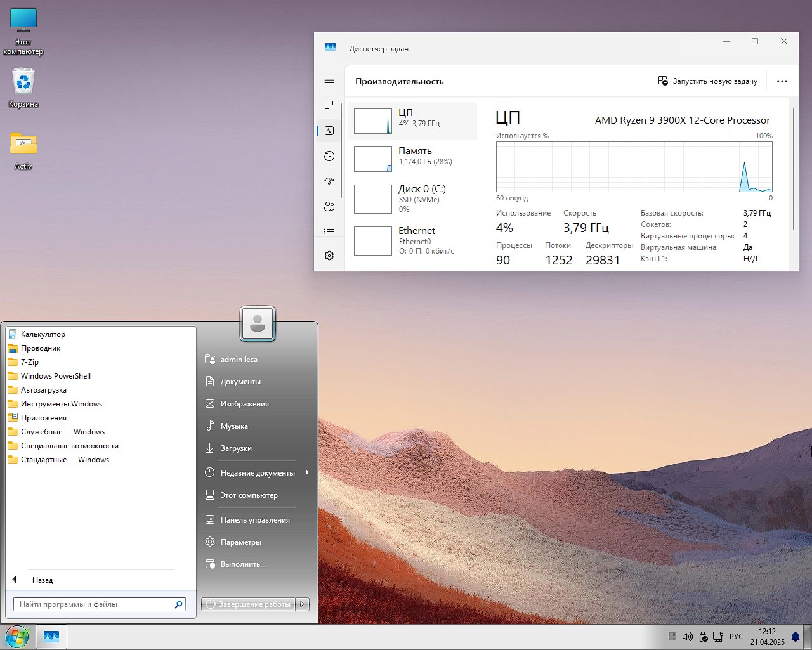Open the Users page icon in Task Manager
The width and height of the screenshot is (812, 650).
(329, 206)
